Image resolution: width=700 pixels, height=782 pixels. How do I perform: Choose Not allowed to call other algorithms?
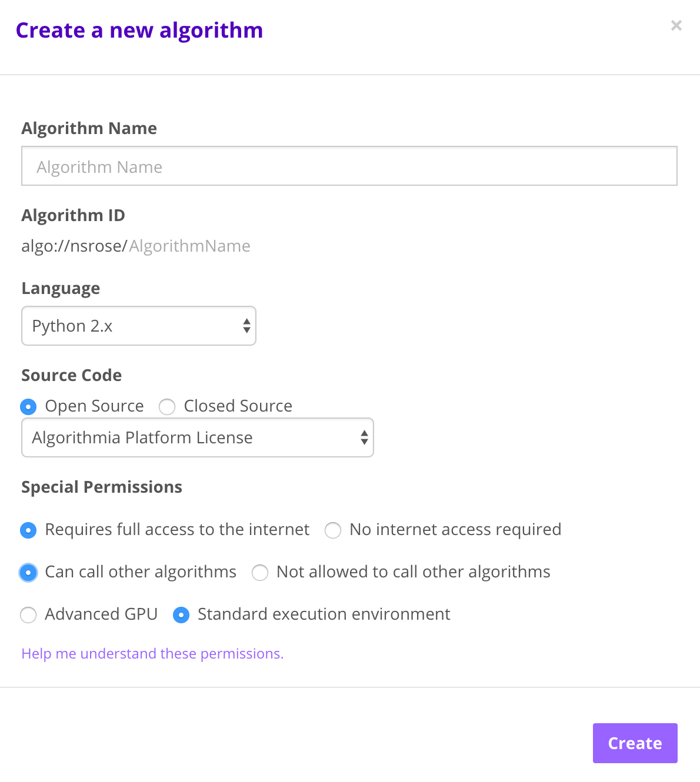point(260,572)
